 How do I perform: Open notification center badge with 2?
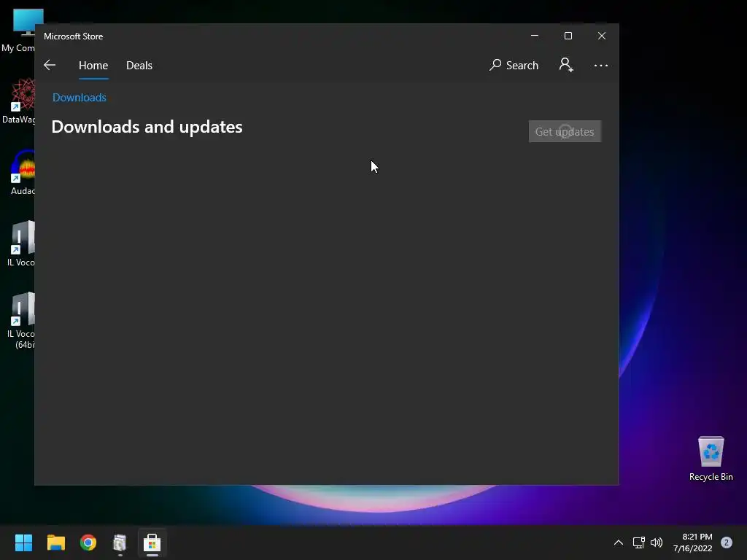727,542
